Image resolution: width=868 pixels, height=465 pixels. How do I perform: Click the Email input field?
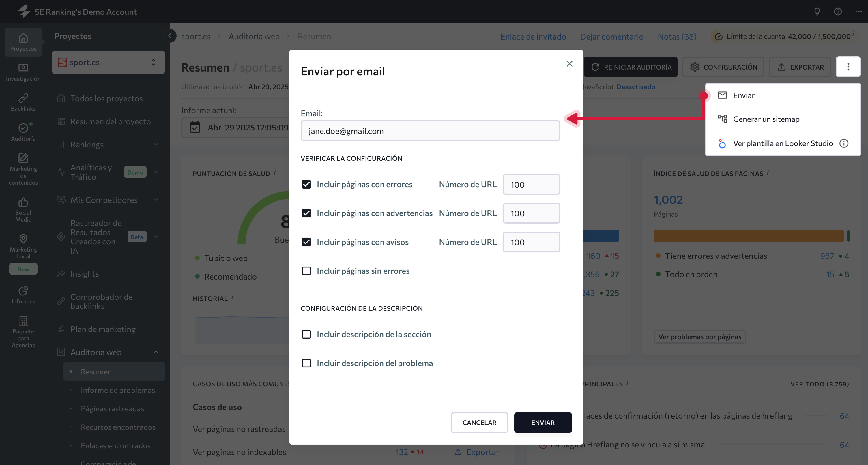(430, 131)
